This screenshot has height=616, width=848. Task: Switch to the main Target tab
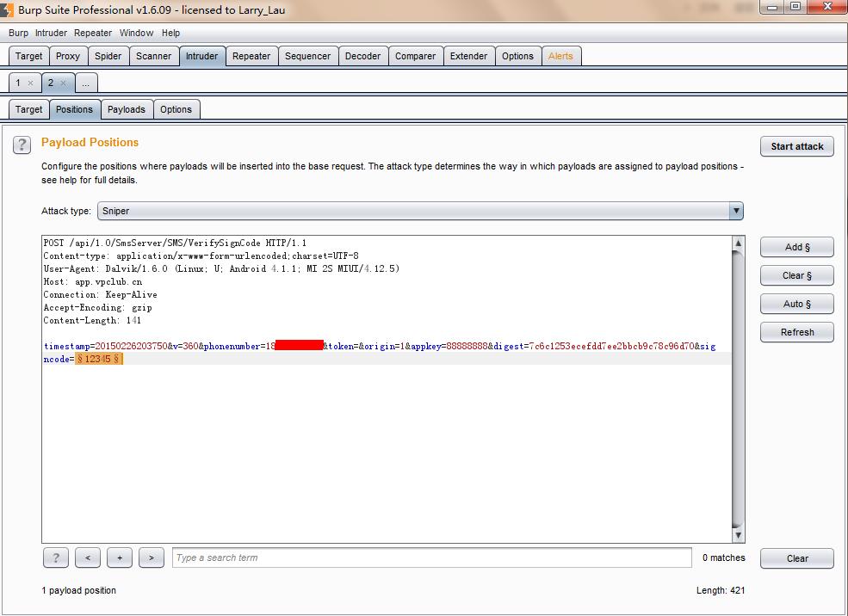28,56
